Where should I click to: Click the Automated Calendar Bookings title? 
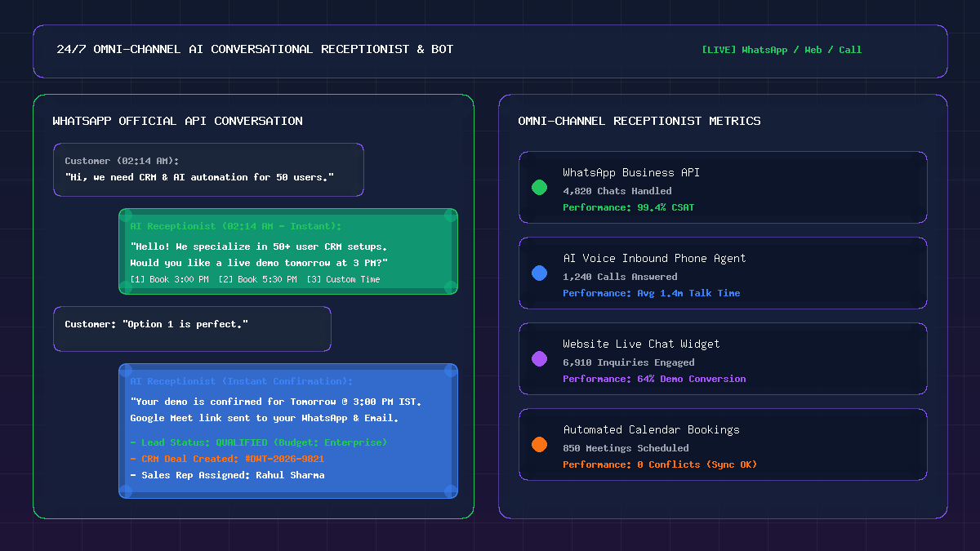coord(651,429)
